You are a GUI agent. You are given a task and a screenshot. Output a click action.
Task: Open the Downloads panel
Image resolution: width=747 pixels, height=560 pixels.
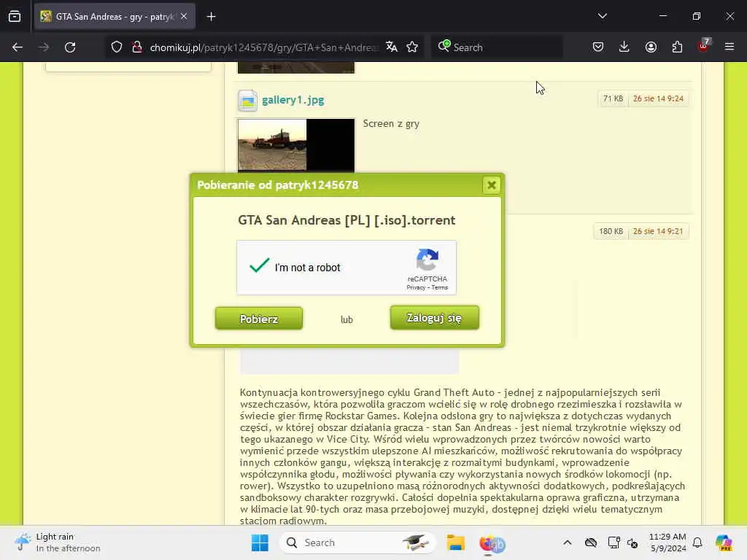click(x=624, y=47)
